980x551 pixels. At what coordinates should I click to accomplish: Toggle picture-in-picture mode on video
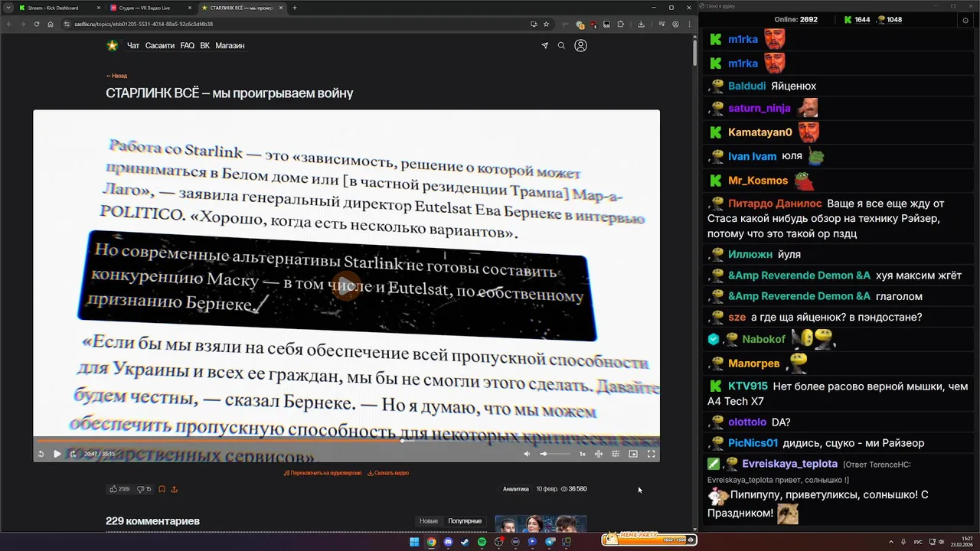click(x=633, y=454)
